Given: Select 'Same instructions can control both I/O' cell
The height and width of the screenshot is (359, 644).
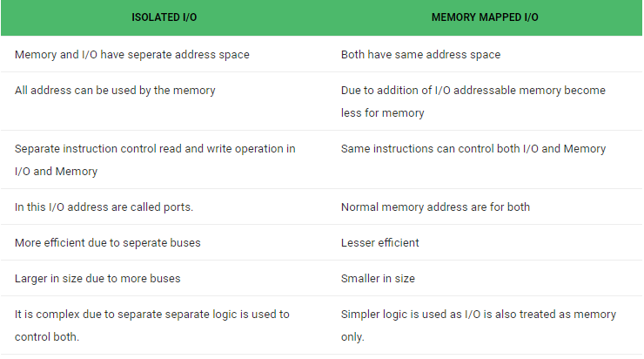Looking at the screenshot, I should coord(473,149).
